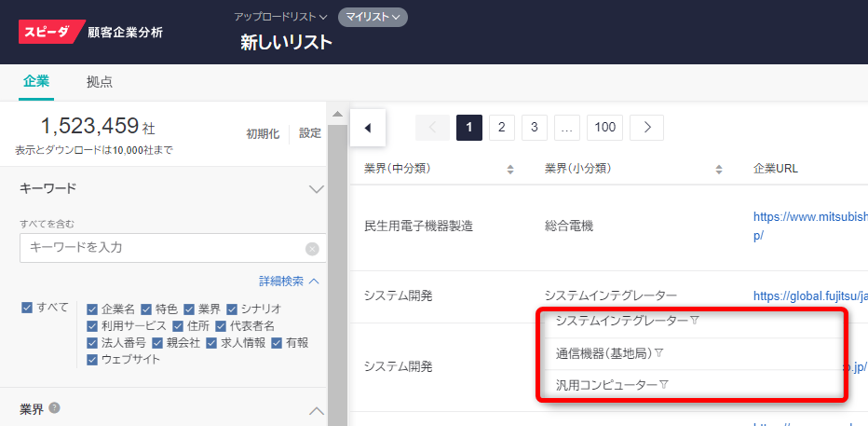Image resolution: width=868 pixels, height=426 pixels.
Task: Click the filter icon beside 汎用コンピューター
Action: click(x=665, y=384)
